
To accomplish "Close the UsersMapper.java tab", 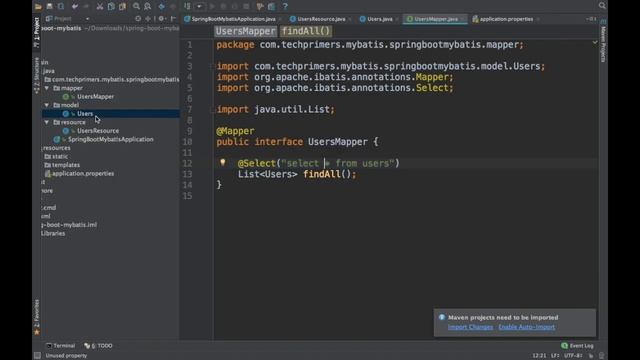I will coord(462,19).
